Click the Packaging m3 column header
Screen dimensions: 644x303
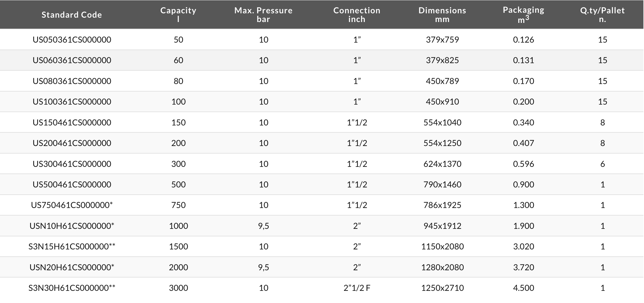523,14
